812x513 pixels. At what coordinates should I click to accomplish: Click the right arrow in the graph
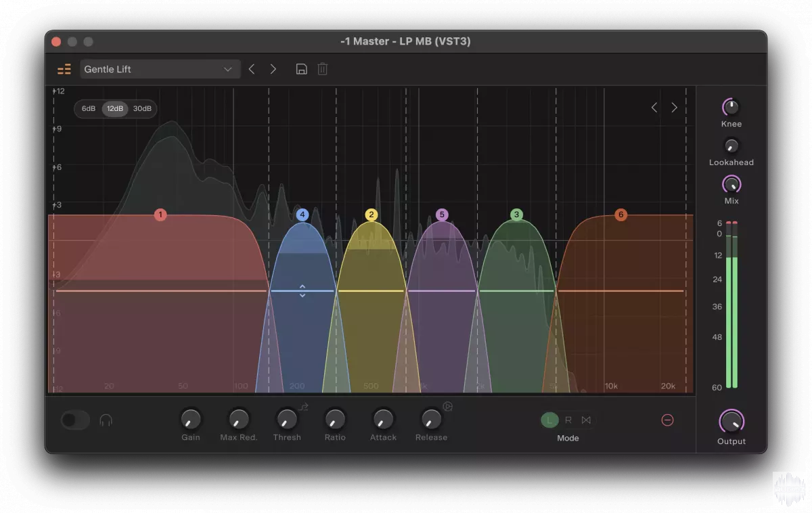pyautogui.click(x=674, y=108)
